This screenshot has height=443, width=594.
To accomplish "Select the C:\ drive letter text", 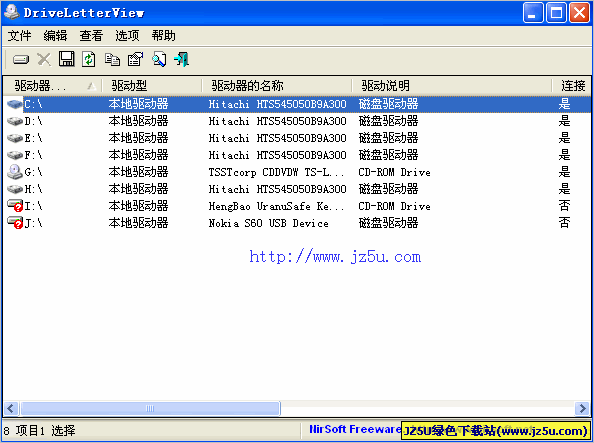I will 34,104.
